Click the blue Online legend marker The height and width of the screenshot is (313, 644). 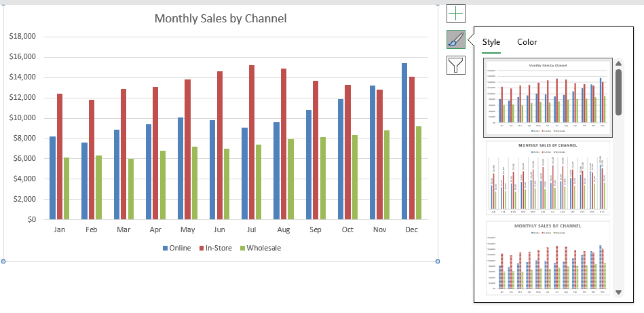click(x=165, y=248)
